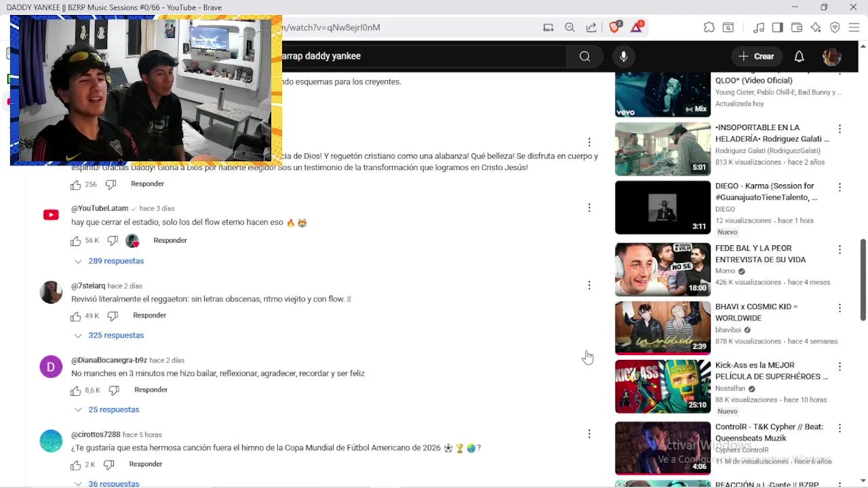The image size is (868, 488).
Task: Click the mix playlist thumbnail with vevo
Action: click(663, 94)
